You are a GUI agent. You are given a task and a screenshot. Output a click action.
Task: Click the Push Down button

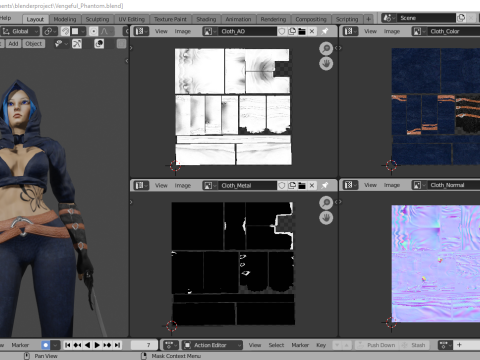376,345
